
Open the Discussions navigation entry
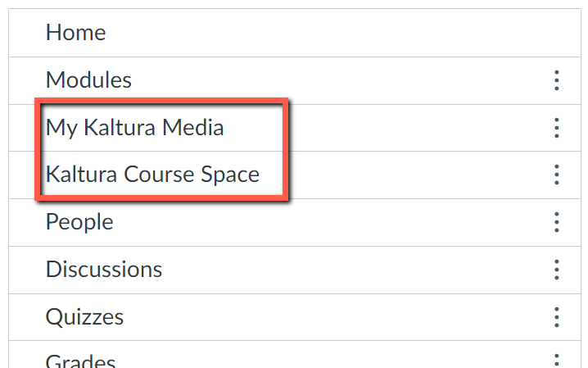[104, 270]
